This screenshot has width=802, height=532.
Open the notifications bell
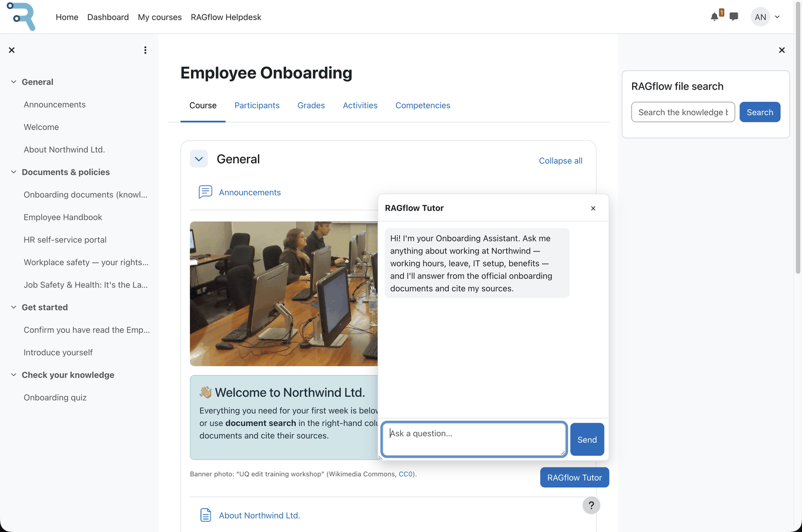tap(714, 17)
